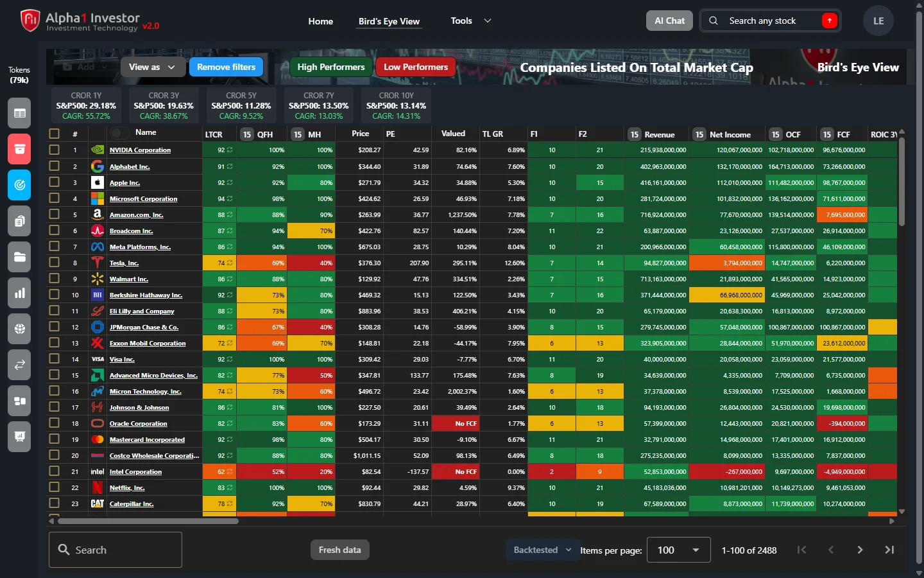
Task: Open the dashboard tiles sidebar icon
Action: (x=19, y=401)
